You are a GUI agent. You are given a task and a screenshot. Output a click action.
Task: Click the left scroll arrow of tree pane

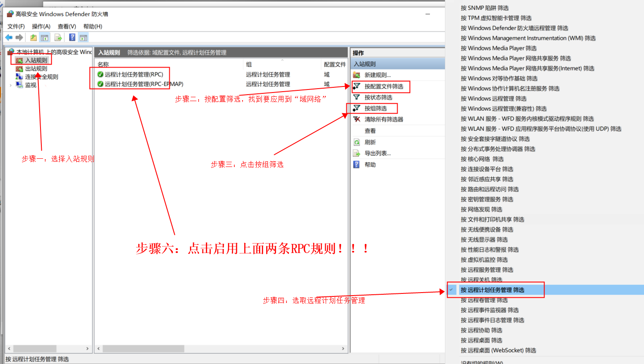(x=9, y=348)
